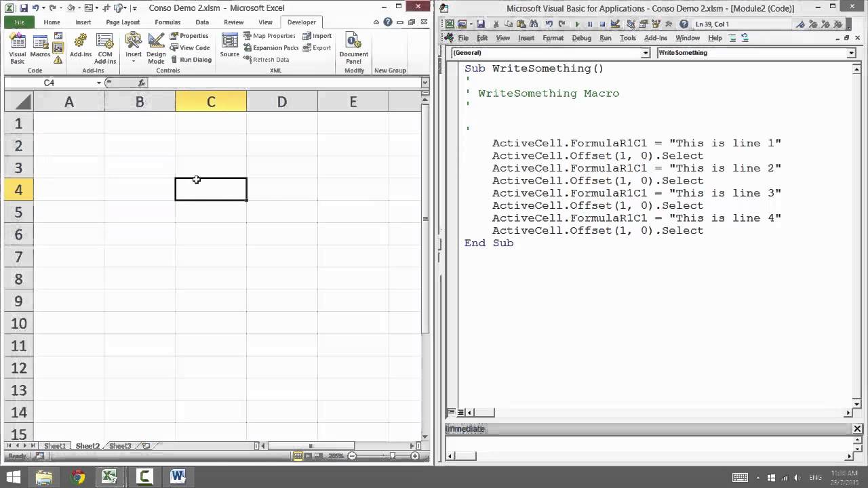Click the Name Box showing C4
This screenshot has height=488, width=868.
coord(49,83)
